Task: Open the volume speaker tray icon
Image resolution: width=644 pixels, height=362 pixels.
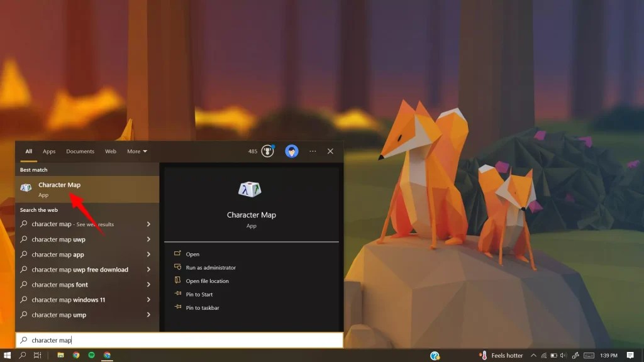Action: tap(563, 356)
